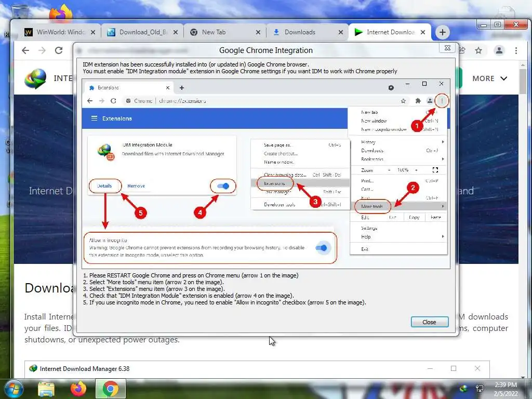Open a new Chrome tab with the plus button
This screenshot has height=399, width=532.
pyautogui.click(x=443, y=32)
